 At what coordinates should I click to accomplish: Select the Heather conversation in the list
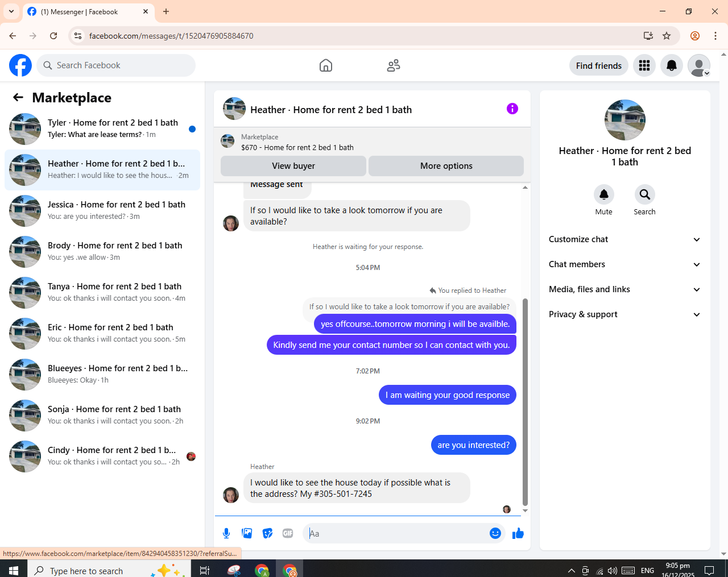(102, 170)
